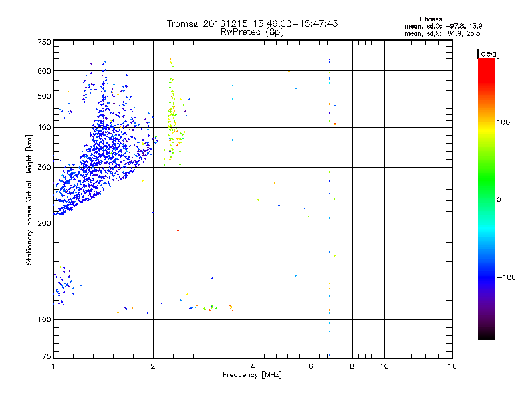
Task: Click the y-axis '600' tick label
Action: coord(44,71)
